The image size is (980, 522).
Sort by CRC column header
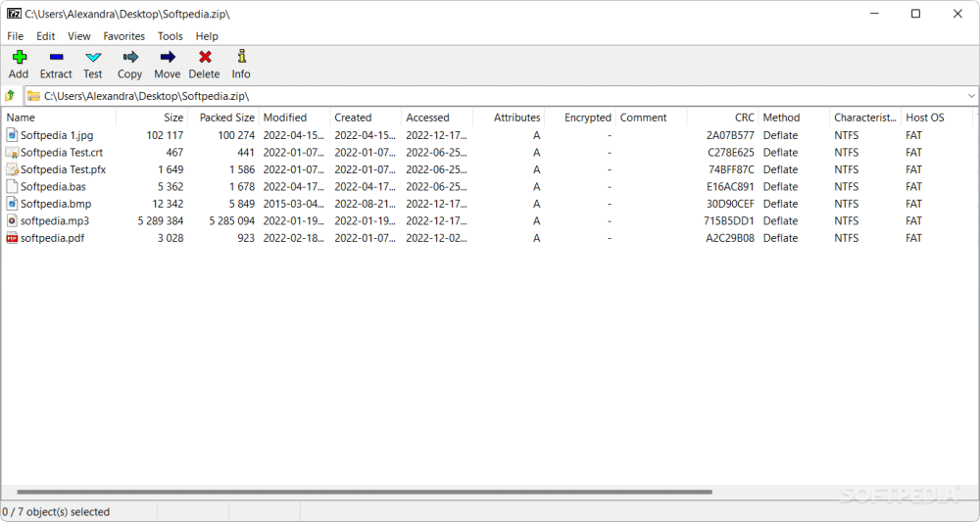pos(722,118)
